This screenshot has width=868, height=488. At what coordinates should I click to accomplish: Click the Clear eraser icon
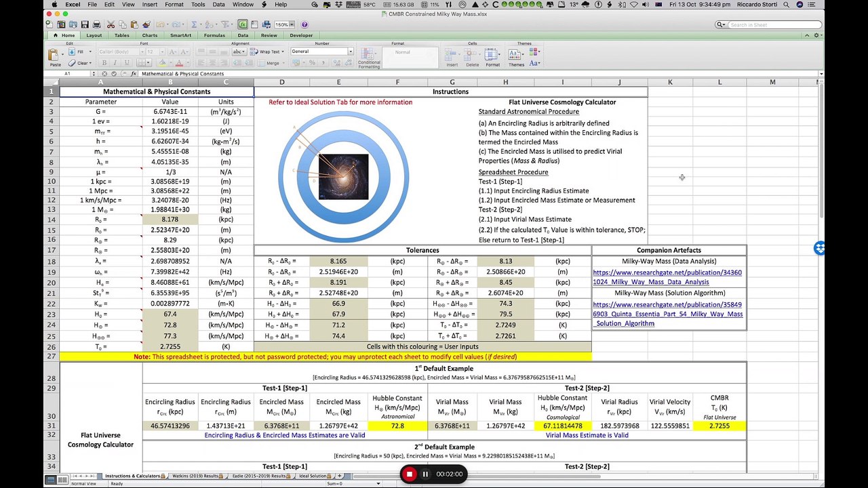click(x=72, y=63)
